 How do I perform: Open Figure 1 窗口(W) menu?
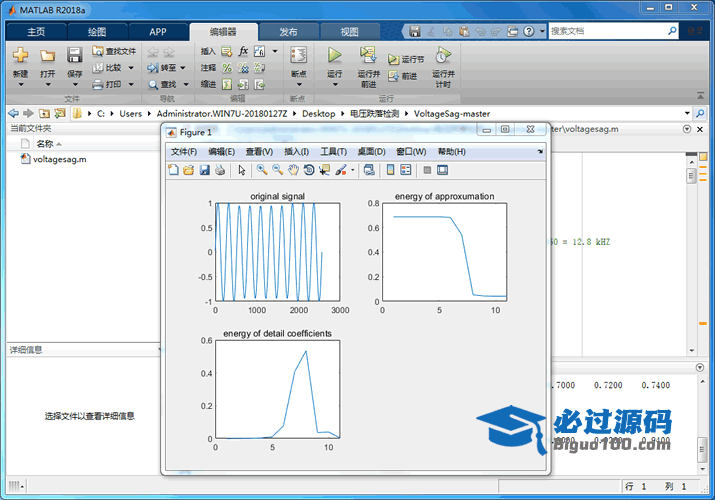click(411, 152)
